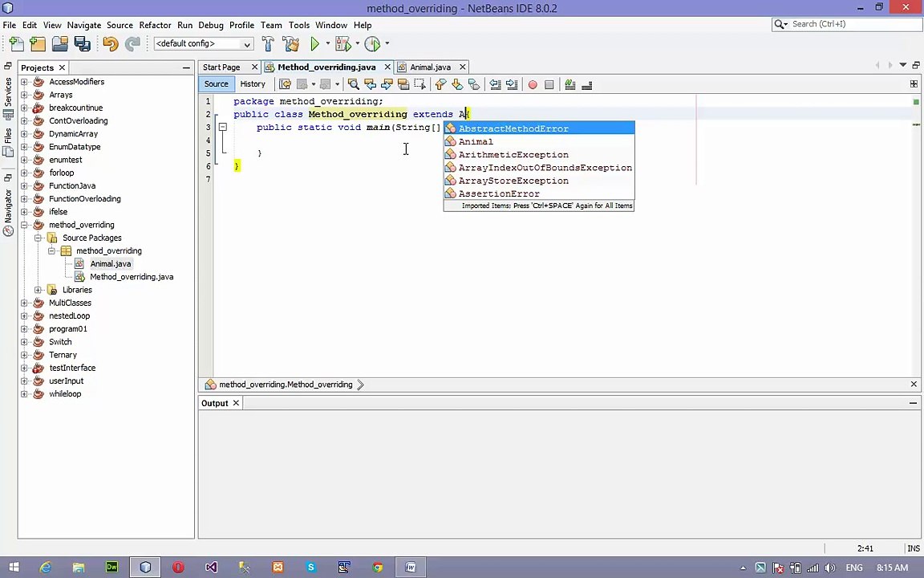
Task: Click the Comment icon in editor toolbar
Action: coord(569,84)
